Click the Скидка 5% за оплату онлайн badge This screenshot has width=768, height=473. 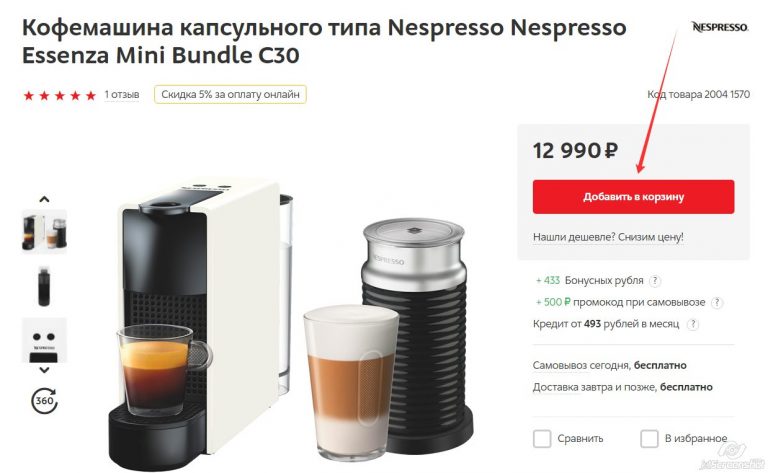point(230,95)
